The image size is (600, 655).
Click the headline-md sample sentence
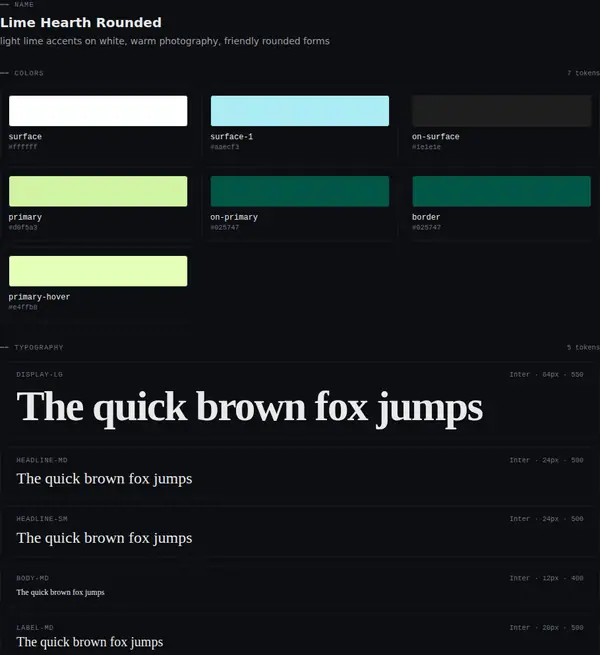click(104, 479)
